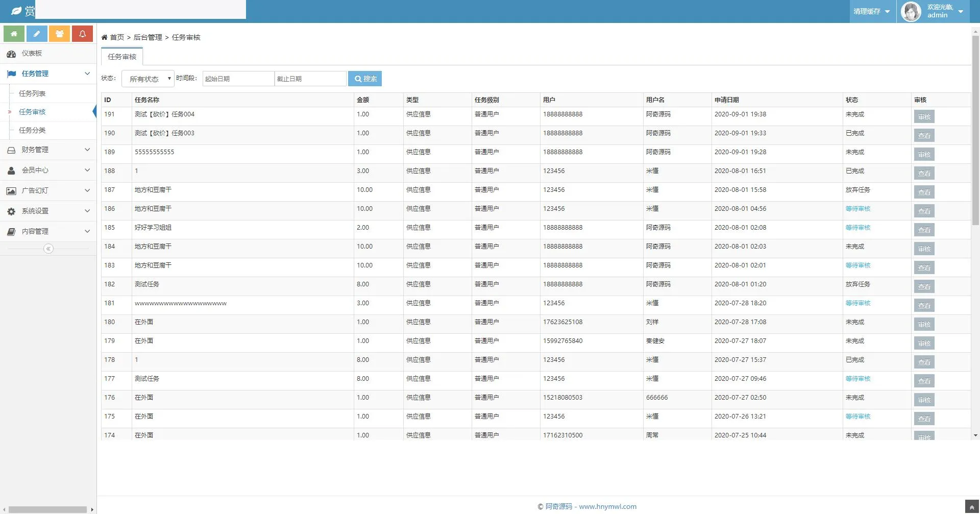This screenshot has width=980, height=514.
Task: Open the 清理缓存 dropdown in header
Action: pyautogui.click(x=872, y=11)
